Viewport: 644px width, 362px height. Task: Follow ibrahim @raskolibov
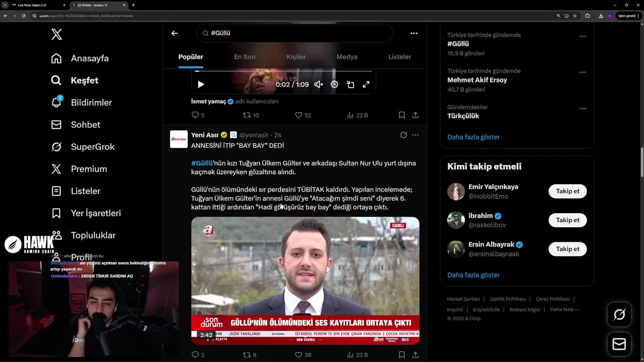click(x=568, y=220)
